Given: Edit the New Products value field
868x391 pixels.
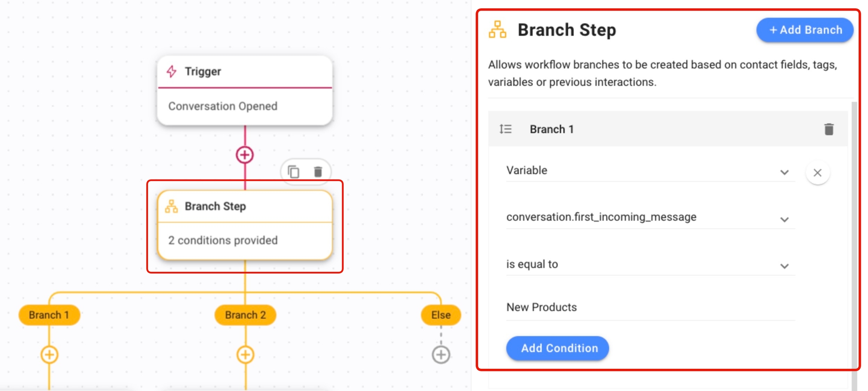Looking at the screenshot, I should tap(650, 308).
